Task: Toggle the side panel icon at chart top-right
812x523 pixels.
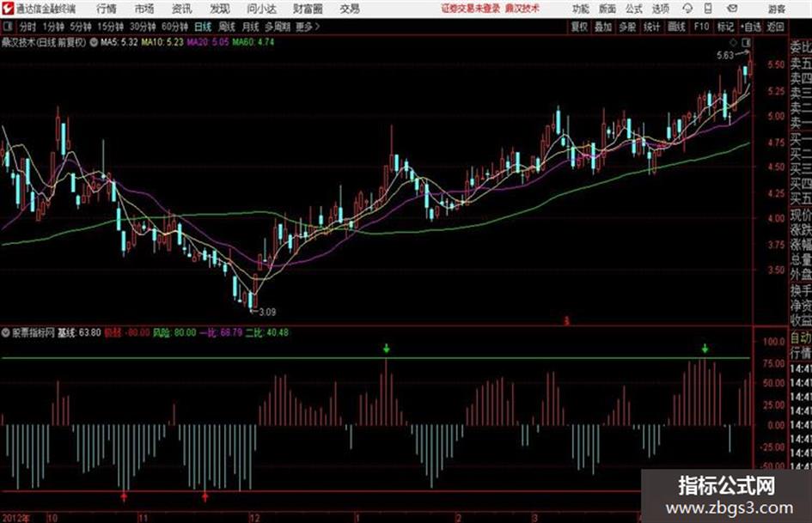Action: click(746, 42)
